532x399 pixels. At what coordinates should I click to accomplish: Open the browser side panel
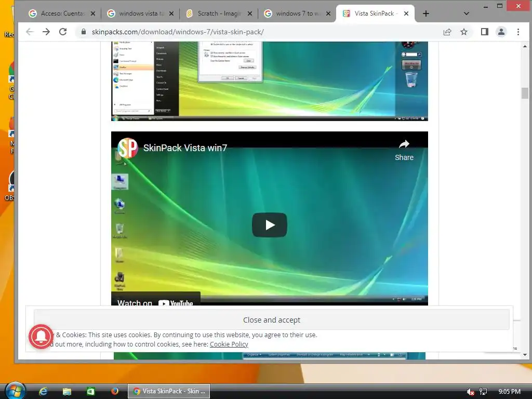tap(485, 32)
